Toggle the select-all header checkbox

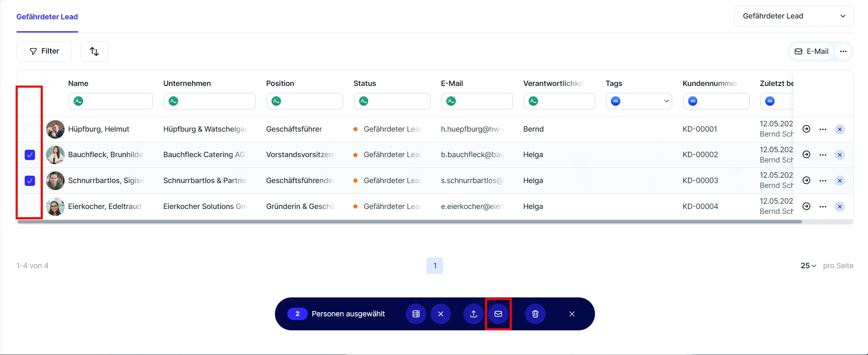tap(30, 95)
